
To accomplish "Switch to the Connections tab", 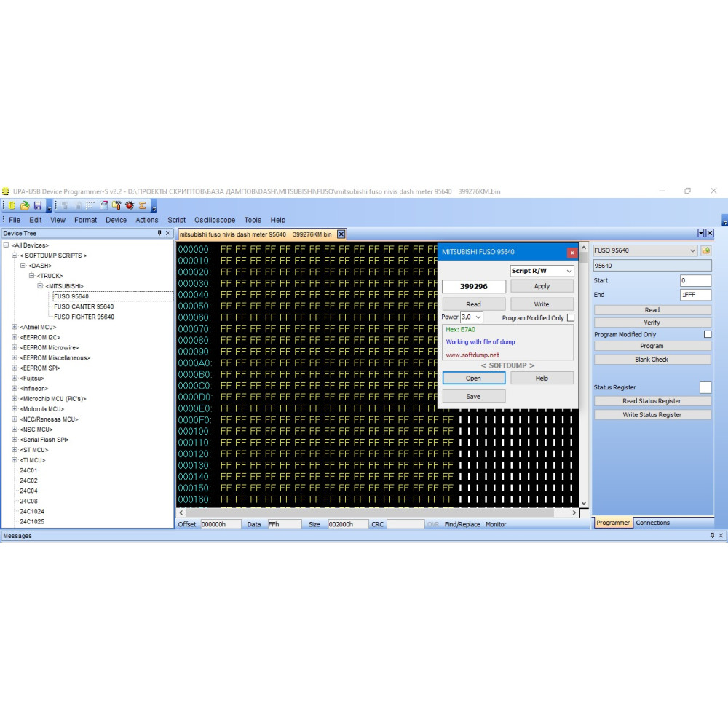I will (652, 523).
